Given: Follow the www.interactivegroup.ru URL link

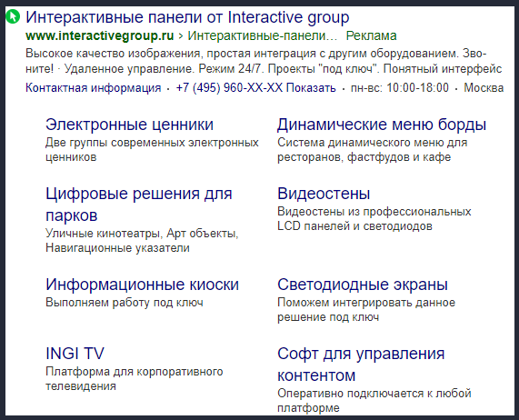Looking at the screenshot, I should [100, 35].
